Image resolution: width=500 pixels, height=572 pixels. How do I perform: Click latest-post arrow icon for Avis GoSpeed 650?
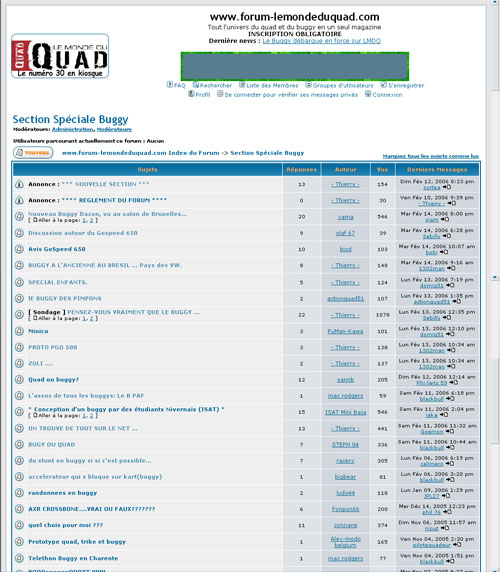pos(443,252)
